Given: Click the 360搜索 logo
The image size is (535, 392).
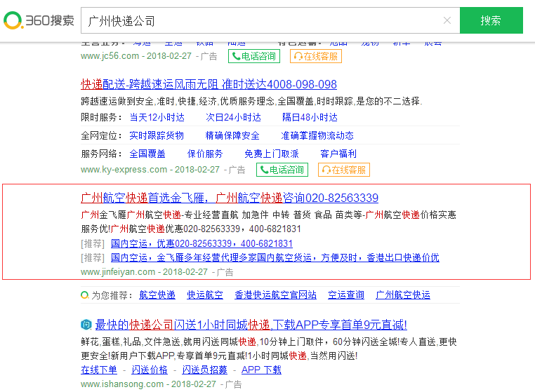Looking at the screenshot, I should coord(39,20).
